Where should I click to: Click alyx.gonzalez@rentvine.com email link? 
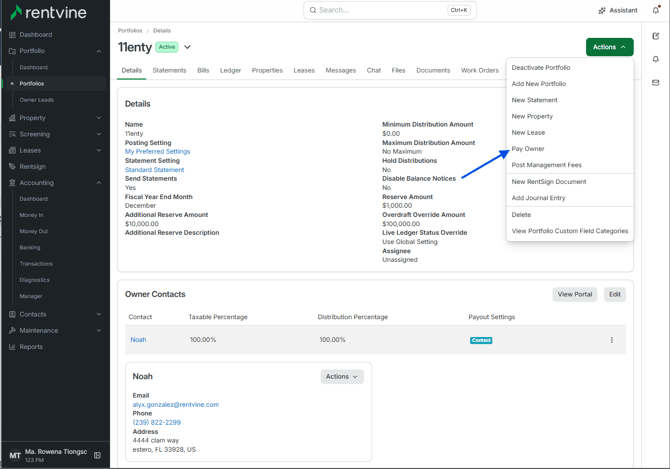(x=176, y=405)
